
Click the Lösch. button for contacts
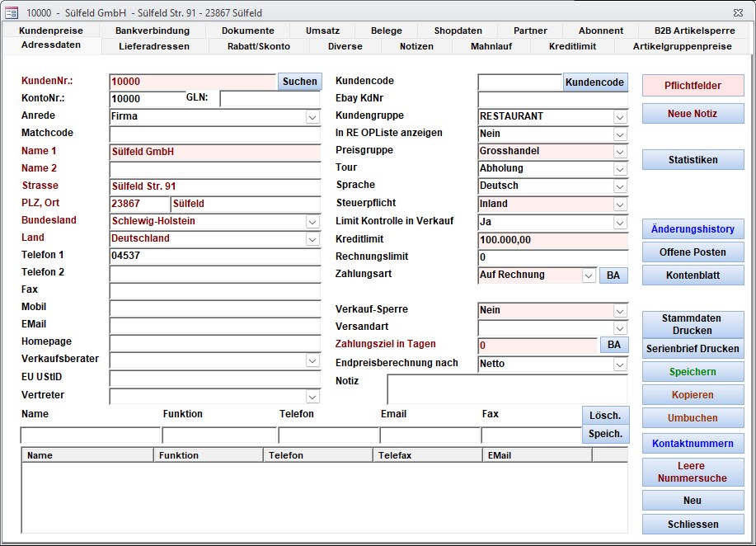pyautogui.click(x=604, y=416)
